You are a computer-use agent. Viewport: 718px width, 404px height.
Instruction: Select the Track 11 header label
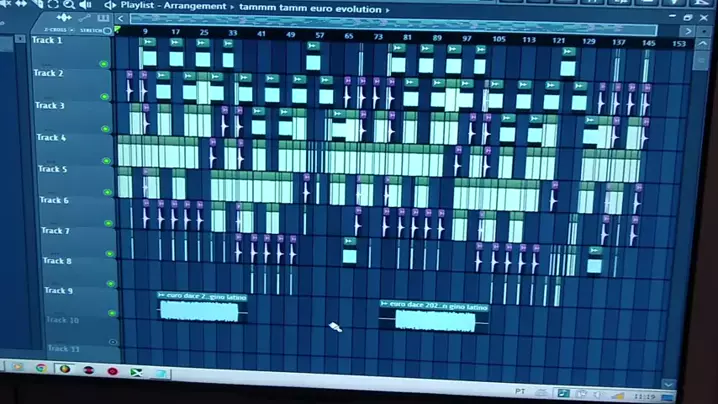point(63,349)
